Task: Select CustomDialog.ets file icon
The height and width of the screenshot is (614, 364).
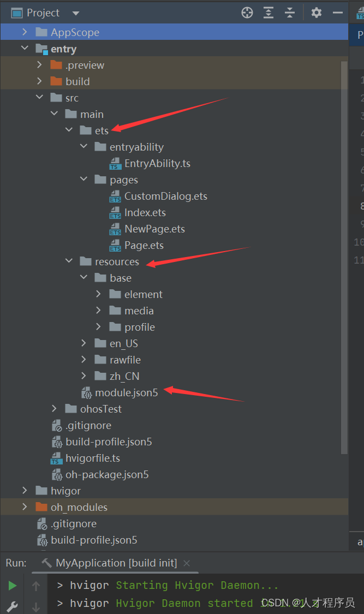Action: (115, 196)
